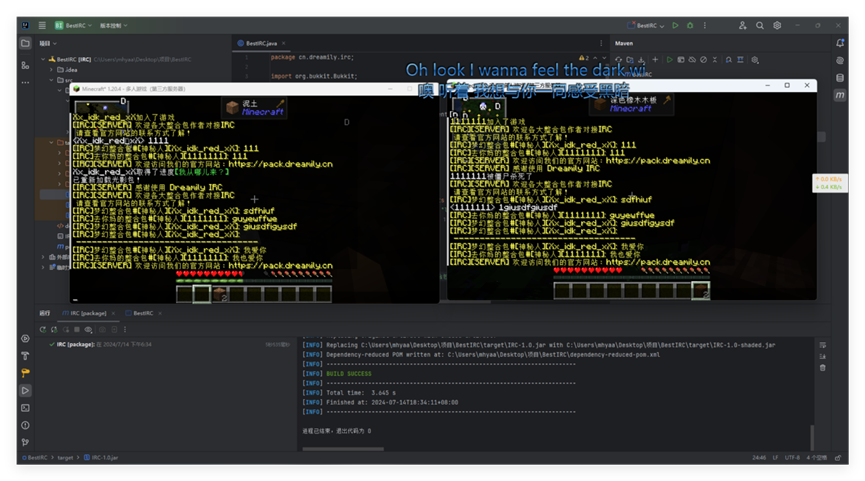Image resolution: width=865 pixels, height=481 pixels.
Task: Open editor tab options vertical dots
Action: (x=601, y=43)
